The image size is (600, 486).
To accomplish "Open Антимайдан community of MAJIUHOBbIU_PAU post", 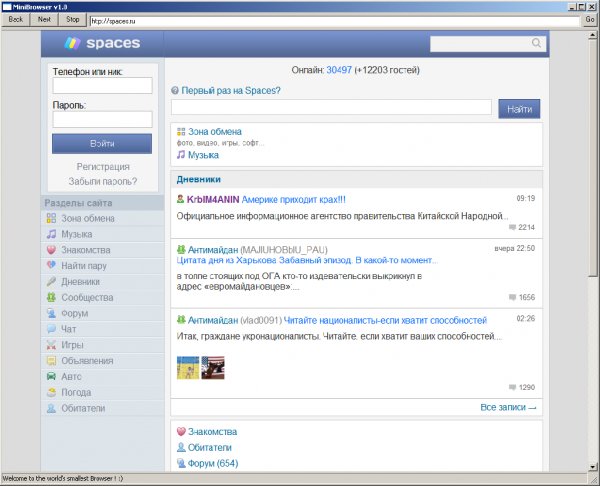I will (213, 250).
